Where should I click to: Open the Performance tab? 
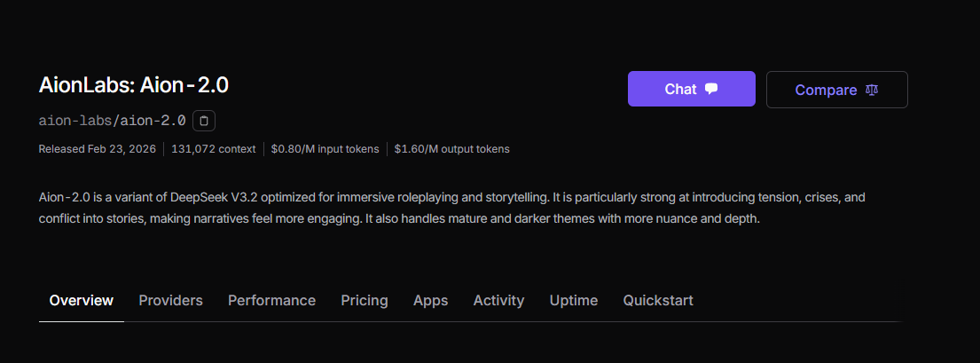click(x=271, y=300)
